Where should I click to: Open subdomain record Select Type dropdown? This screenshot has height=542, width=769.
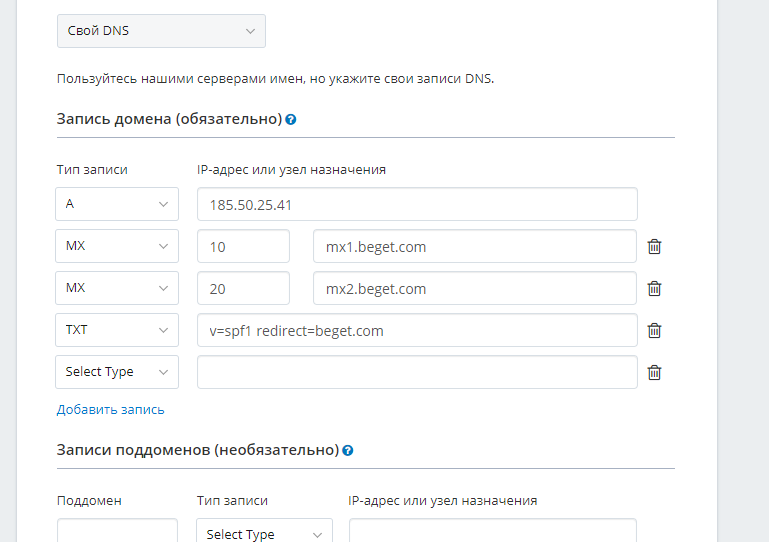pyautogui.click(x=264, y=533)
